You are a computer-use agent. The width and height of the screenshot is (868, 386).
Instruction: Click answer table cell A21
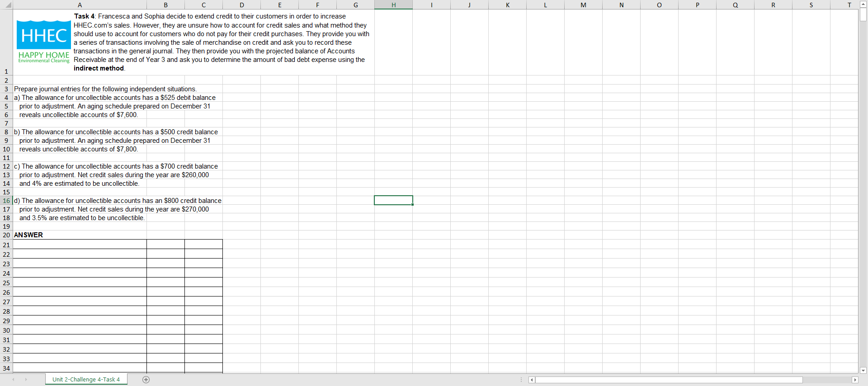tap(80, 245)
